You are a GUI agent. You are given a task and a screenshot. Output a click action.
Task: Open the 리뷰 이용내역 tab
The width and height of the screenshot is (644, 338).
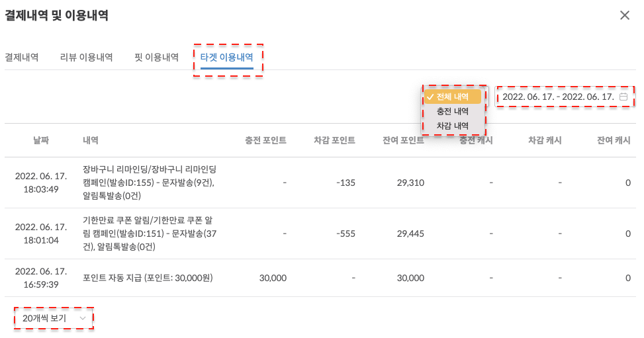click(86, 58)
